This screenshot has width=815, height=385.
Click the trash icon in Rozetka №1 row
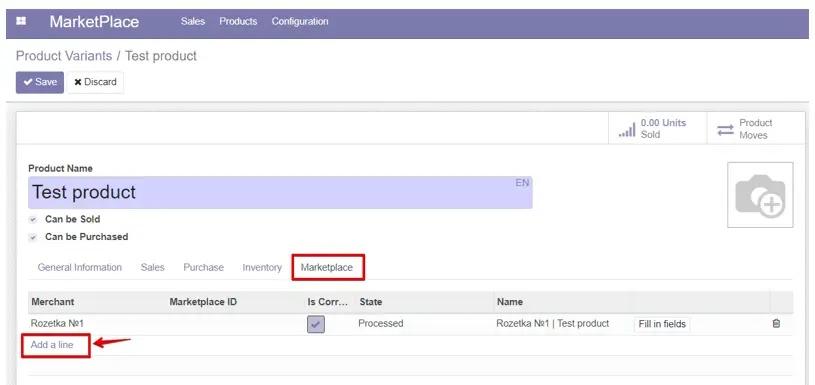[x=776, y=323]
